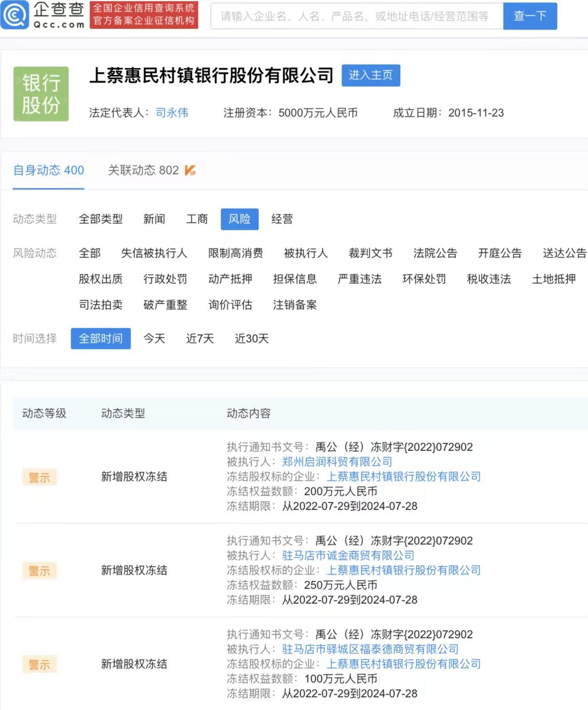
Task: Click the Qcc.com logo icon
Action: [x=15, y=15]
